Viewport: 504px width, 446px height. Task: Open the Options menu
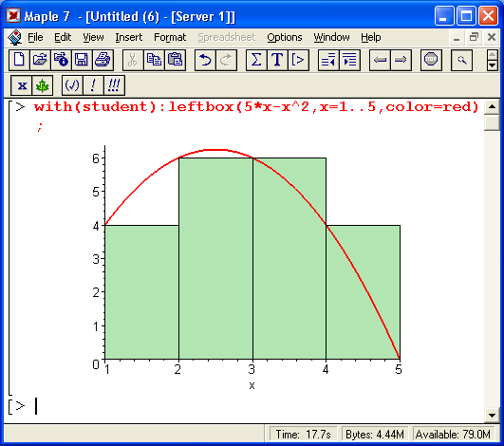[285, 38]
